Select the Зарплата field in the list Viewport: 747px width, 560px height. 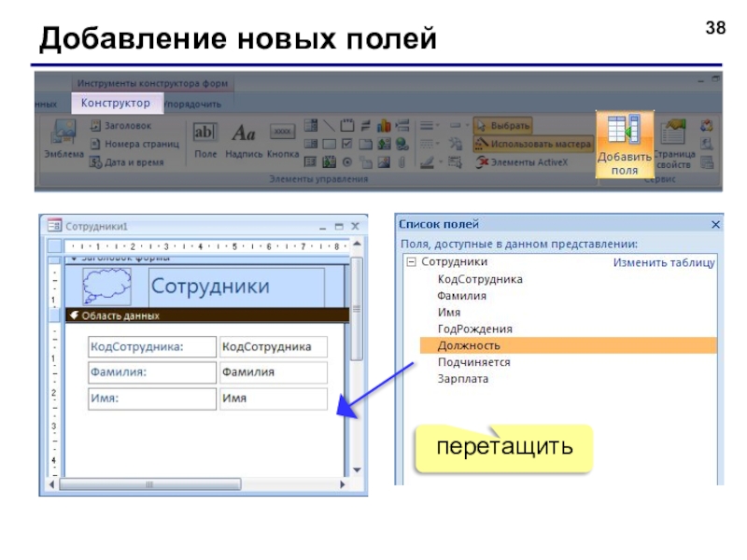click(x=463, y=379)
